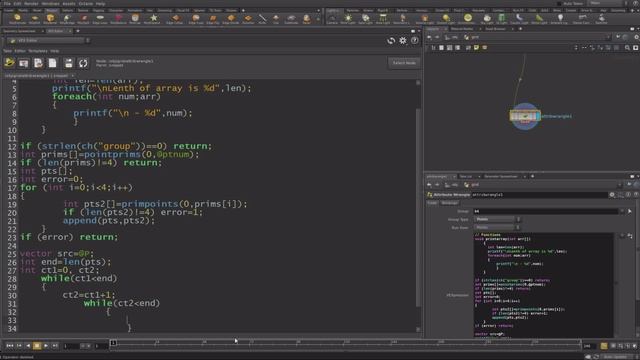Select the Knife shelf tool
This screenshot has width=640, height=360.
point(262,19)
